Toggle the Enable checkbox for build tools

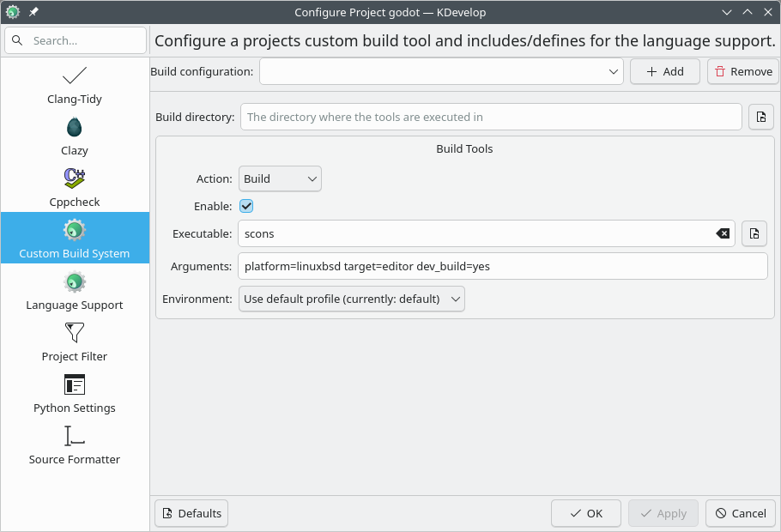pos(246,206)
